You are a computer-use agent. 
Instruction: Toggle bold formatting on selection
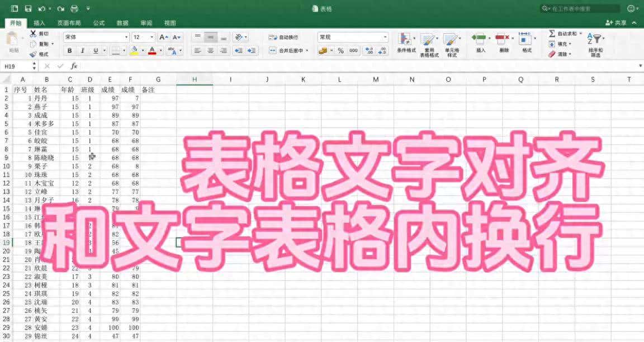coord(69,50)
